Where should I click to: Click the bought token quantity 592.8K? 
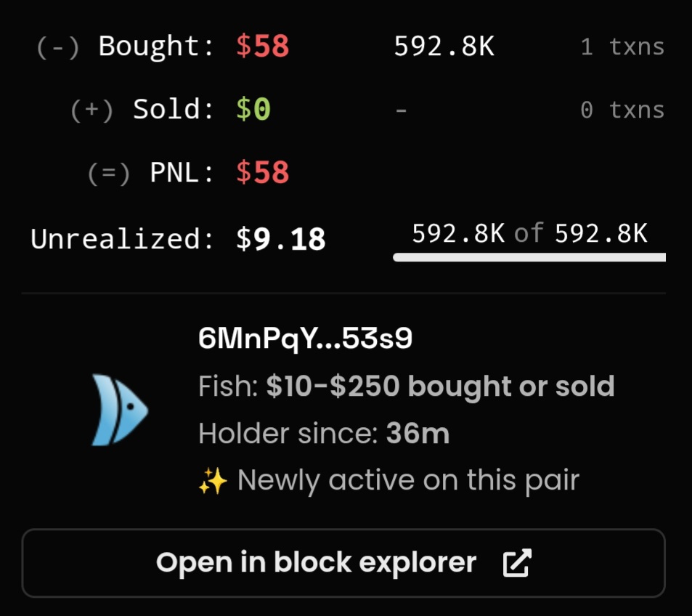(444, 47)
